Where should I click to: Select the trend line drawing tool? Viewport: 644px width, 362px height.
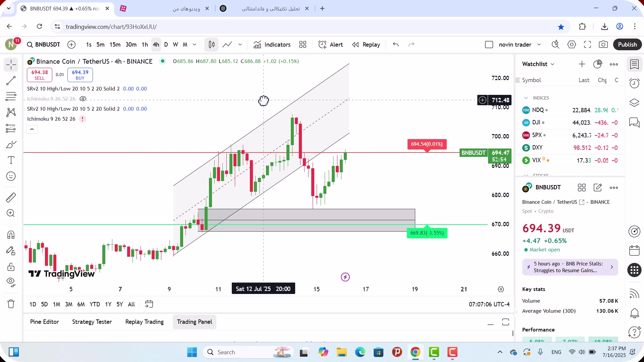[11, 80]
